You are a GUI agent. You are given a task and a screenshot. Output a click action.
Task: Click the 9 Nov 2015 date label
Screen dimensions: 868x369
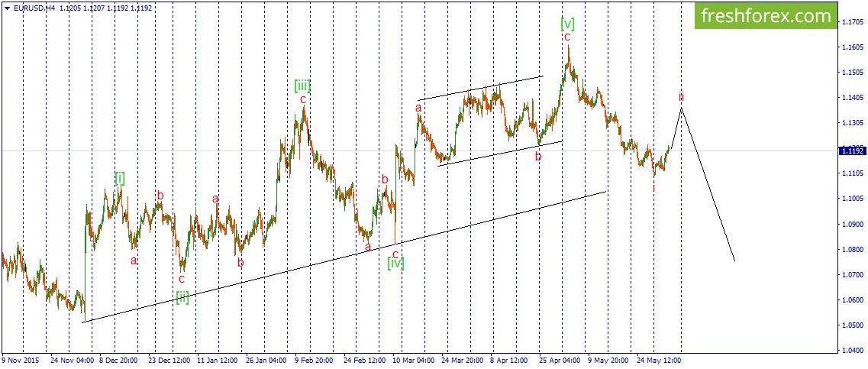[x=21, y=360]
